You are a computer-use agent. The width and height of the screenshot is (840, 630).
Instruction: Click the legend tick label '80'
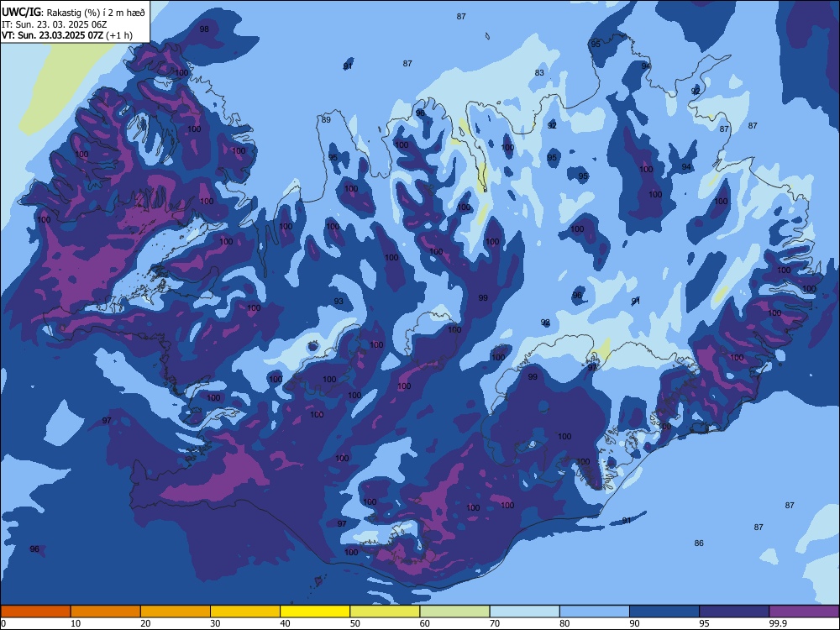564,623
